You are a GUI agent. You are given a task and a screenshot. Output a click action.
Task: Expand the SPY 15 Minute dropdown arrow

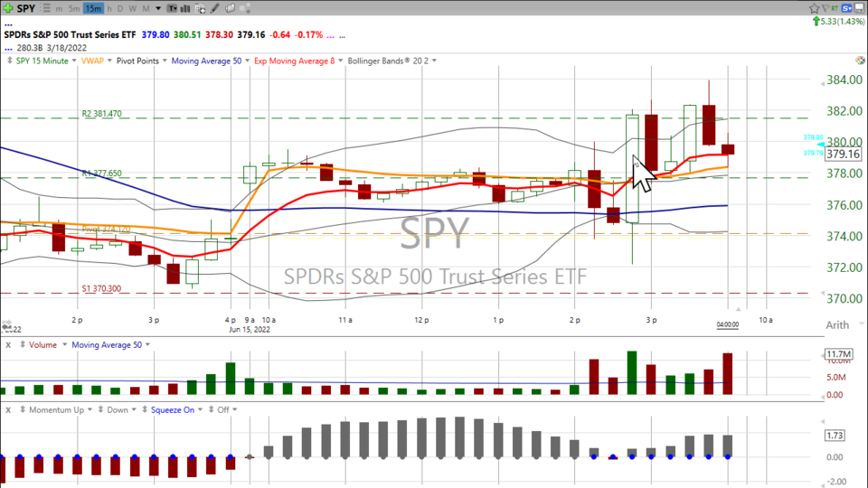73,61
